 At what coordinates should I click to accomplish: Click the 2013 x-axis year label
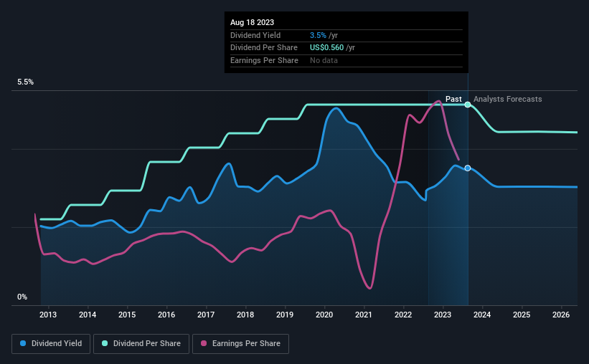tap(48, 315)
